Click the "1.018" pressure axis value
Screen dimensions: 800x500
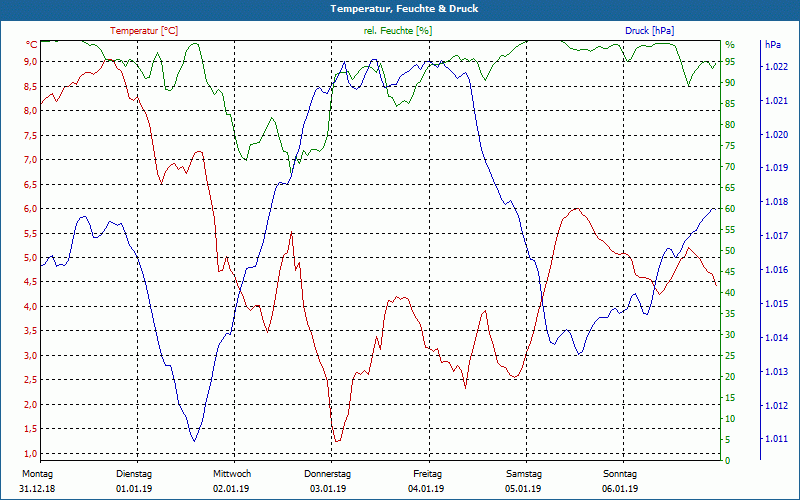click(x=775, y=202)
